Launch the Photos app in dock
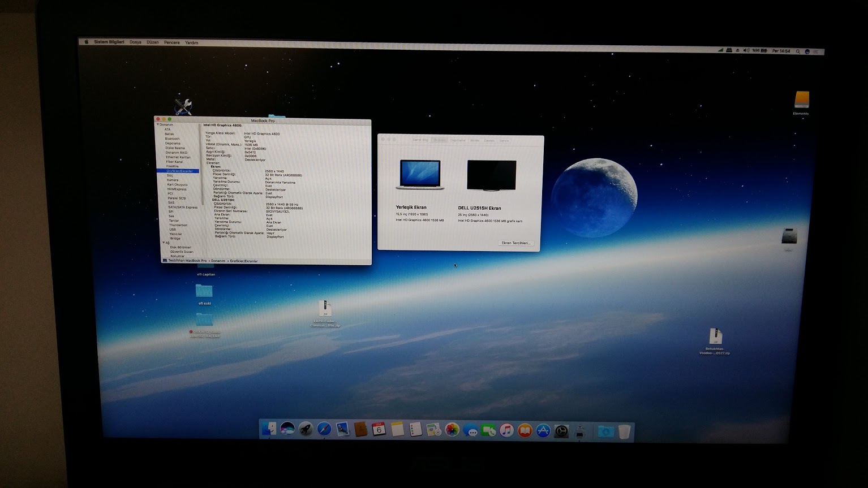This screenshot has width=868, height=488. click(452, 430)
